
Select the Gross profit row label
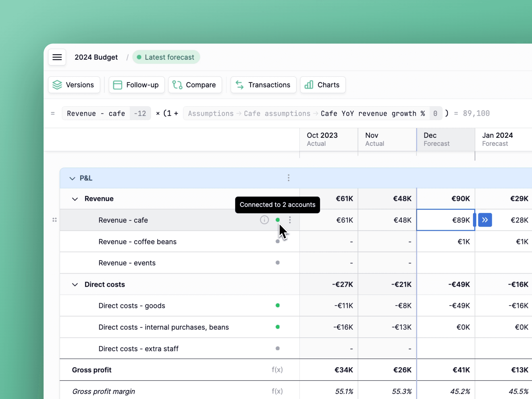click(x=92, y=370)
